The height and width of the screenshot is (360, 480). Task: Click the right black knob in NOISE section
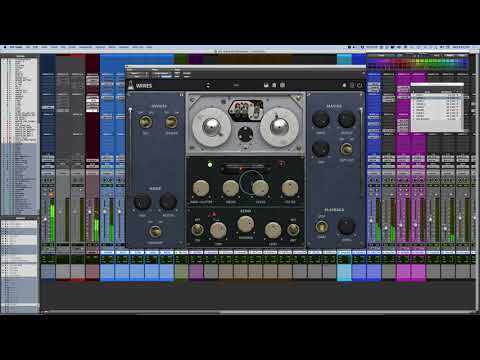pyautogui.click(x=168, y=202)
